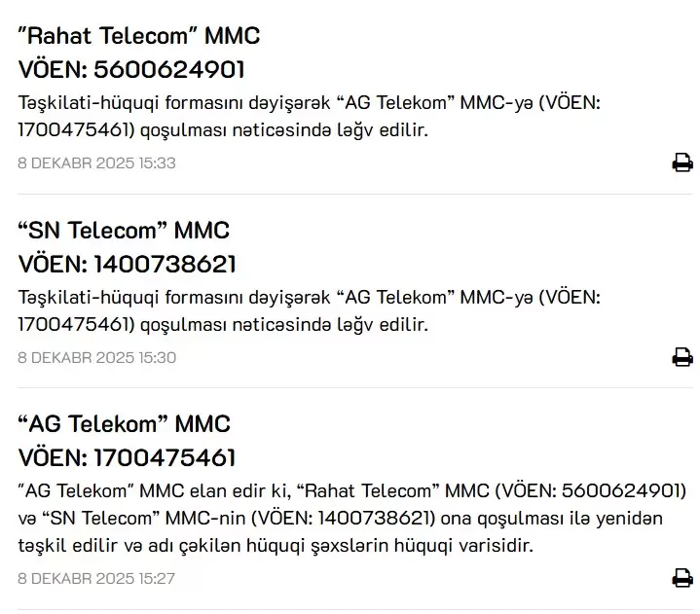Click the 8 DEKABR 2025 15:33 timestamp
700x614 pixels.
pos(96,163)
